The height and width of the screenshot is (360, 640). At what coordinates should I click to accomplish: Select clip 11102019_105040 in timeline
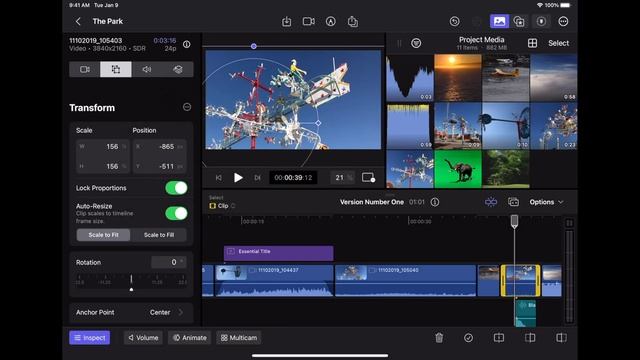[x=405, y=280]
